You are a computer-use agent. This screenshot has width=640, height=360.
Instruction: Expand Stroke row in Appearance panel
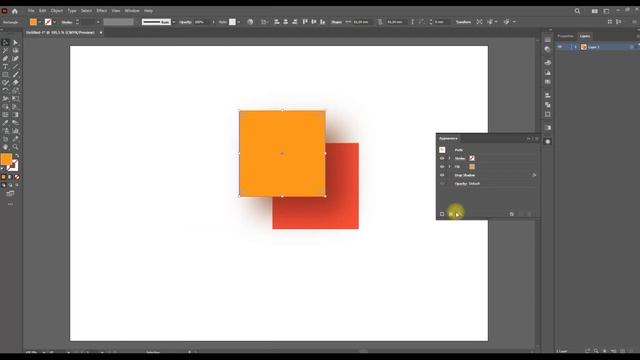[449, 158]
